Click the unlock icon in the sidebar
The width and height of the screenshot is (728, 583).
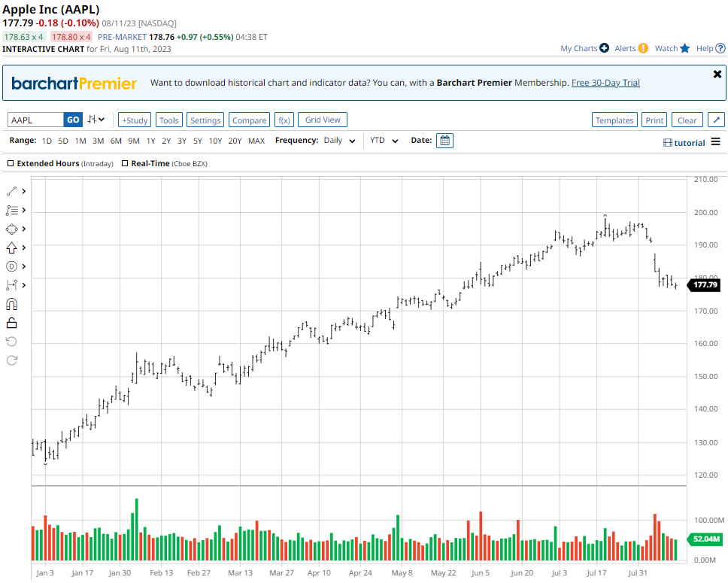[11, 322]
